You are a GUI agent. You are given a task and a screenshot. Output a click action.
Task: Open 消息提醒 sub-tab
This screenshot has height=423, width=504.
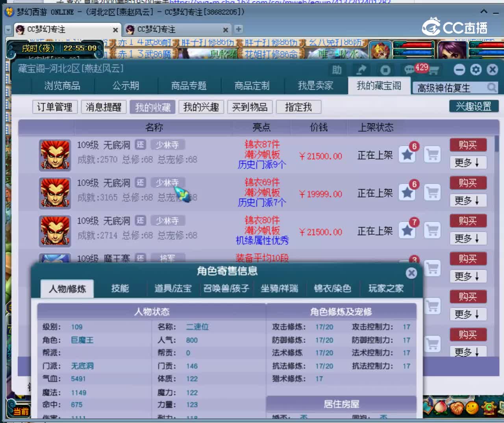(x=104, y=107)
